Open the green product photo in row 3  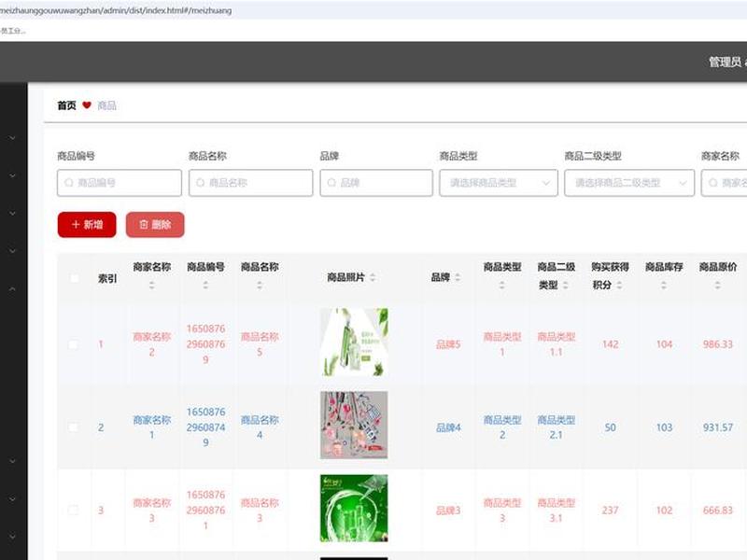(x=354, y=508)
